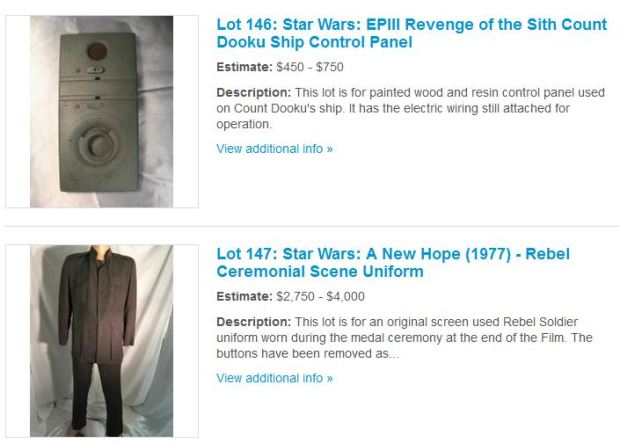The image size is (620, 443).
Task: Click 'View additional info' under Lot 146
Action: tap(274, 149)
